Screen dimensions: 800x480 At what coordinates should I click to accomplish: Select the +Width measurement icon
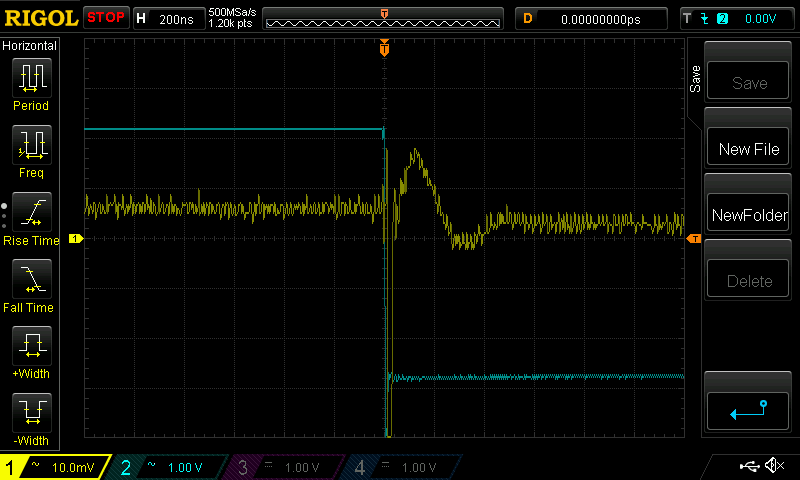point(32,346)
